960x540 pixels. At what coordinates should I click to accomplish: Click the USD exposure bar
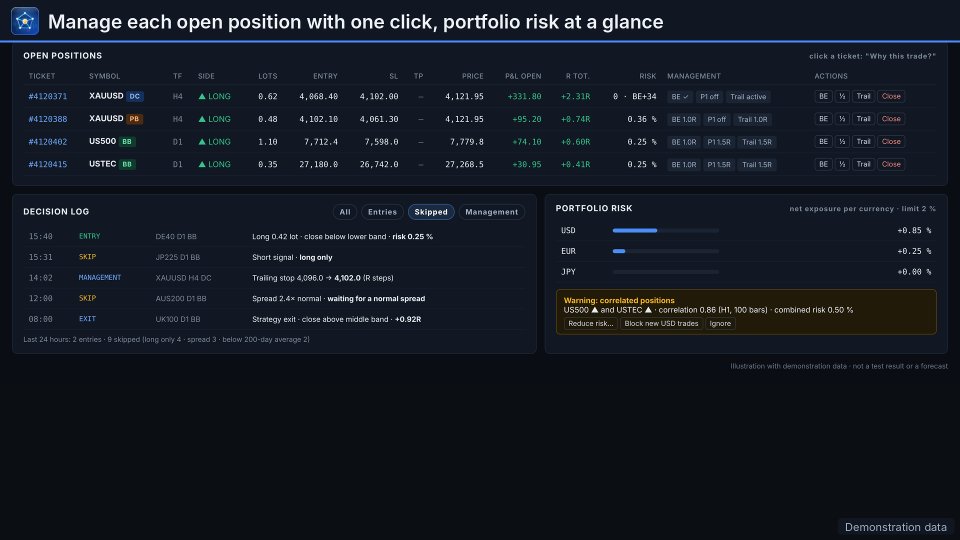coord(666,231)
